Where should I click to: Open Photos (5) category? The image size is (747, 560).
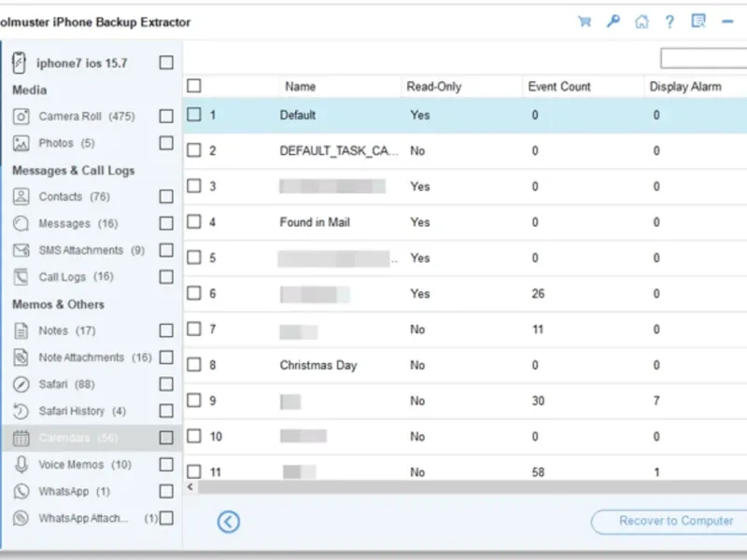tap(66, 143)
